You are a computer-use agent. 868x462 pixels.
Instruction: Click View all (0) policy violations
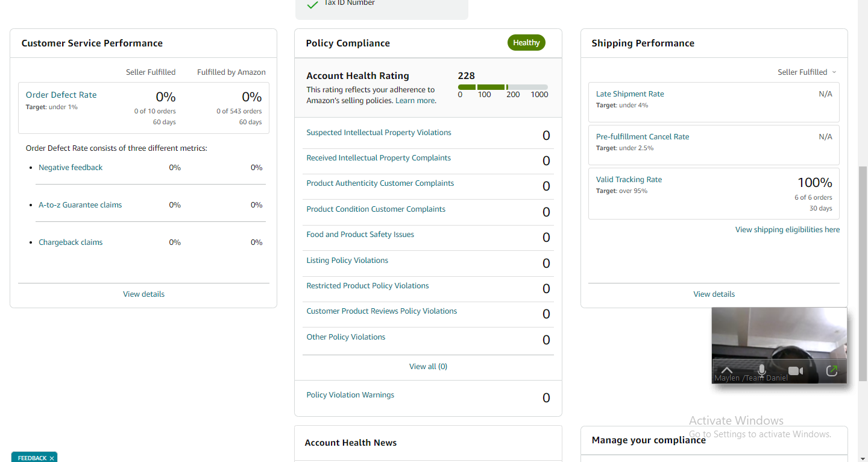point(428,367)
